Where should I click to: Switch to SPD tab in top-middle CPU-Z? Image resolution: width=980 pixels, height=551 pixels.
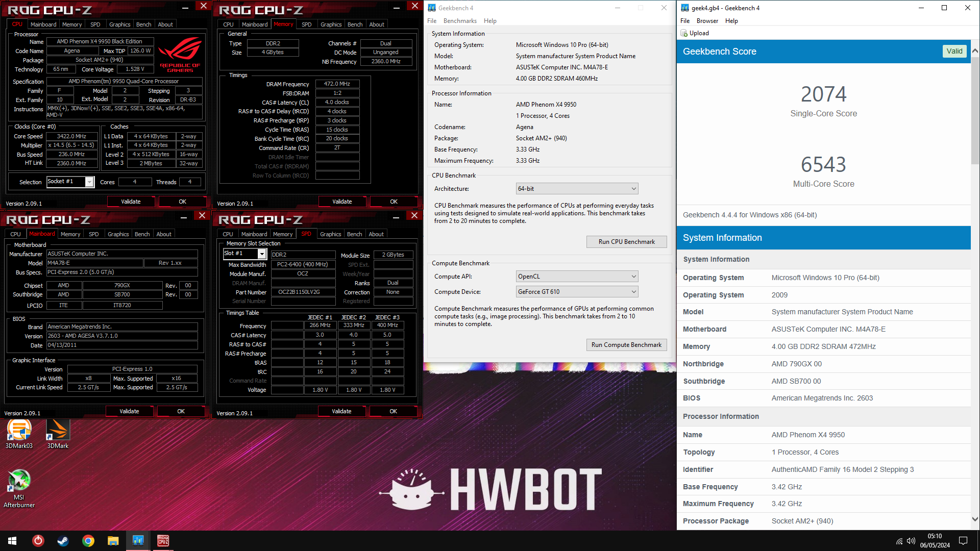pyautogui.click(x=306, y=24)
